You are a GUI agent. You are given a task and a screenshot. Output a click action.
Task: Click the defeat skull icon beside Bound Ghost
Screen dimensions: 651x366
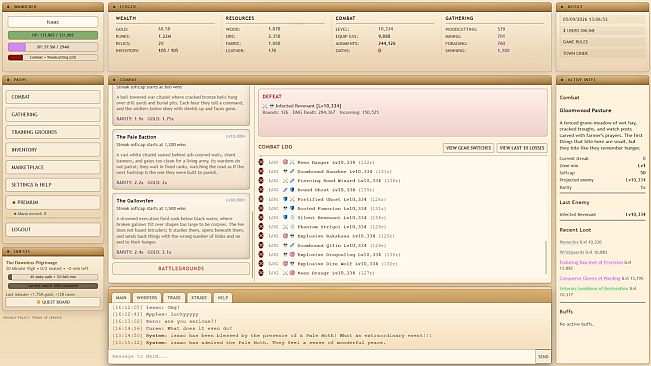pyautogui.click(x=261, y=190)
